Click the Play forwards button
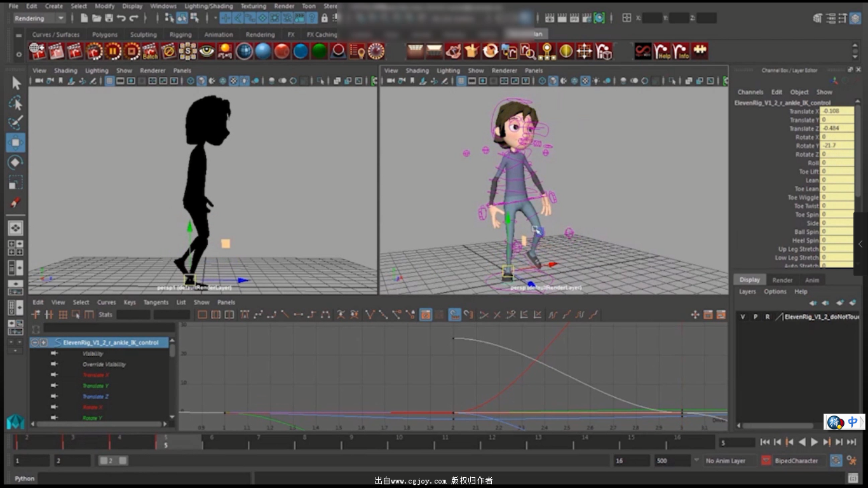 [815, 442]
